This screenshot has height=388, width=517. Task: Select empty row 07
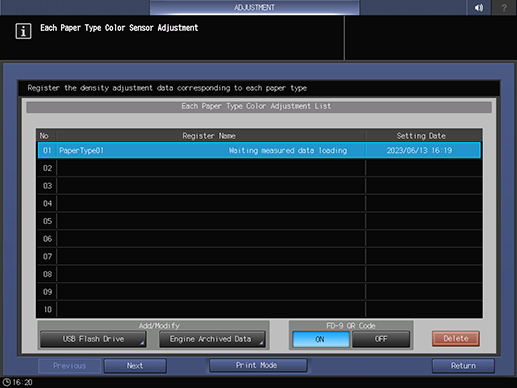pos(259,256)
